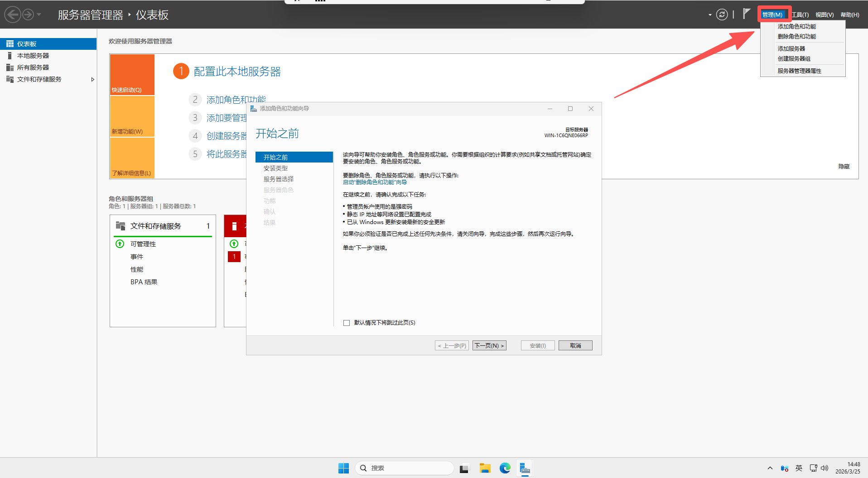This screenshot has height=478, width=868.
Task: Open the Remove Roles and Features wizard link
Action: pos(375,182)
